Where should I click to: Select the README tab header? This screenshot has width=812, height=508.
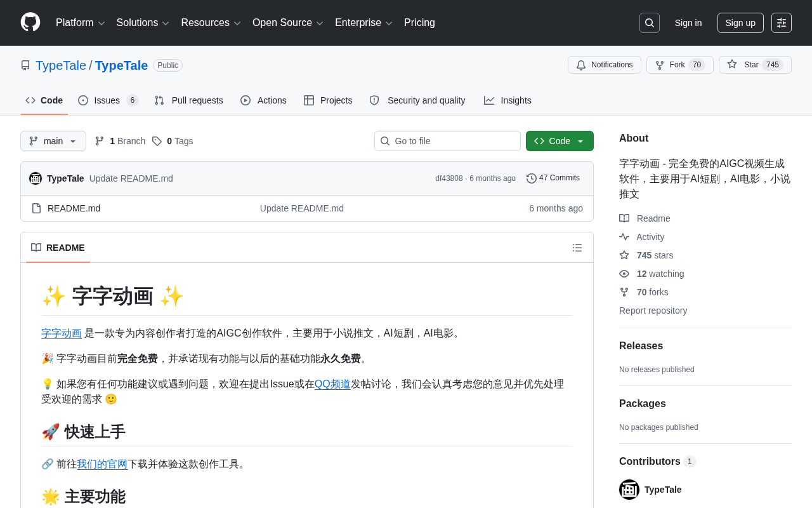58,248
